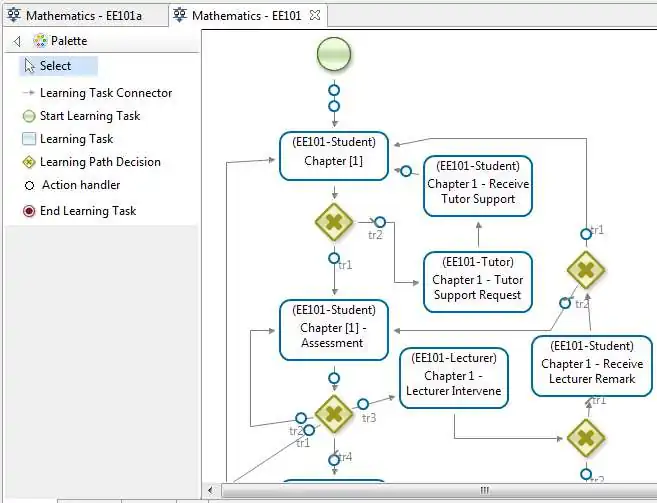657x503 pixels.
Task: Collapse the Palette panel with arrow
Action: (17, 41)
